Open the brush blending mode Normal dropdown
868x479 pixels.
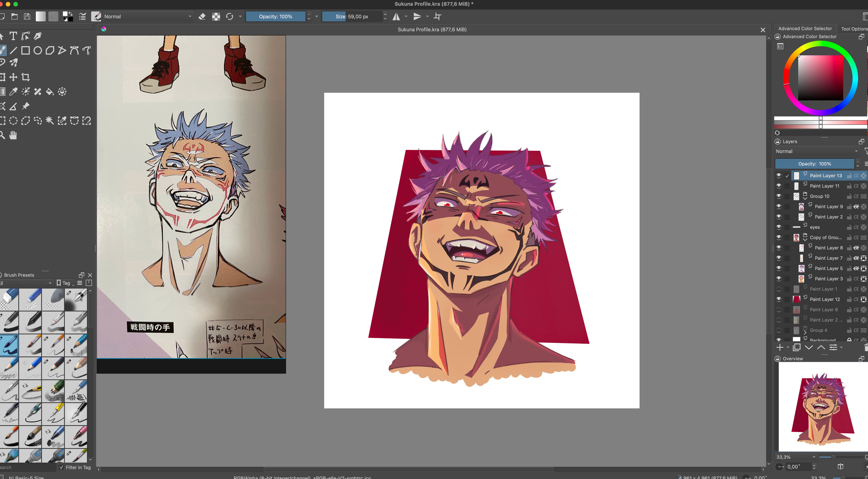148,17
